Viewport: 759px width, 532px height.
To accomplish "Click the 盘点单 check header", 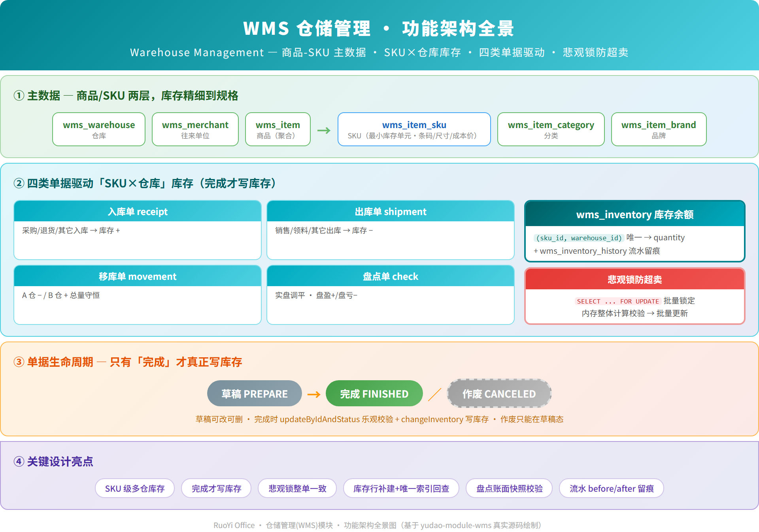I will point(391,276).
